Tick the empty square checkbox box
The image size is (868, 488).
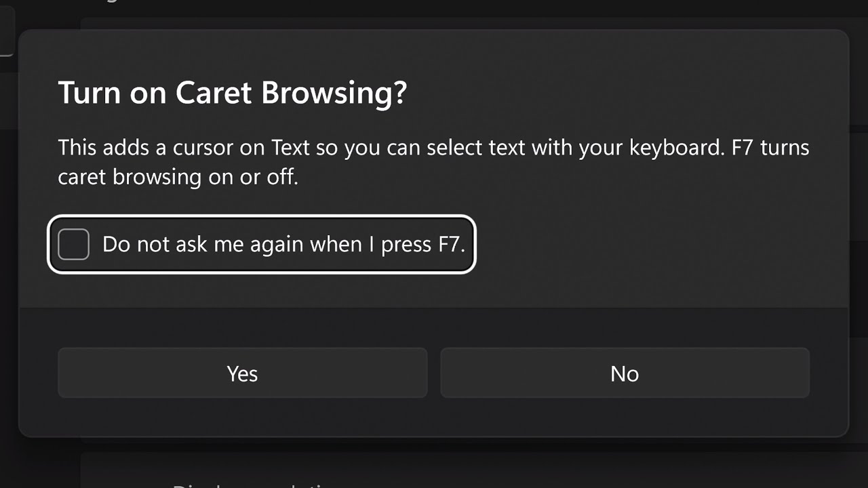[73, 244]
